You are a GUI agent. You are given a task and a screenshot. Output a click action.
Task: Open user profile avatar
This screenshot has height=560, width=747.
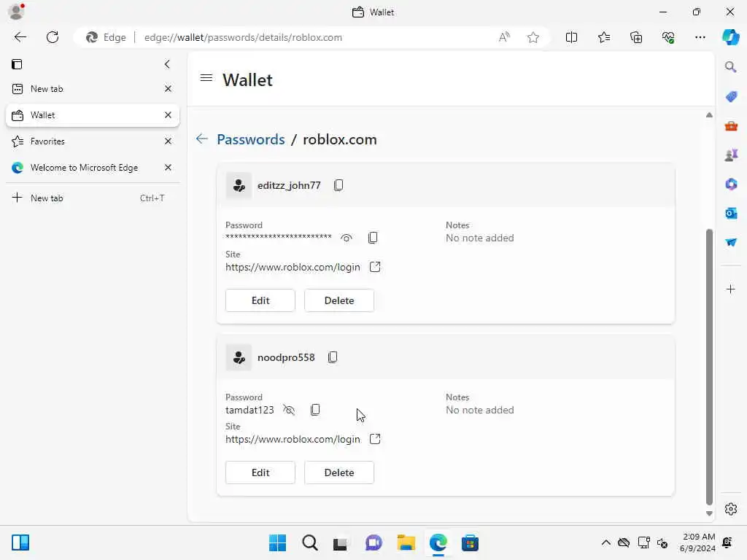coord(16,12)
